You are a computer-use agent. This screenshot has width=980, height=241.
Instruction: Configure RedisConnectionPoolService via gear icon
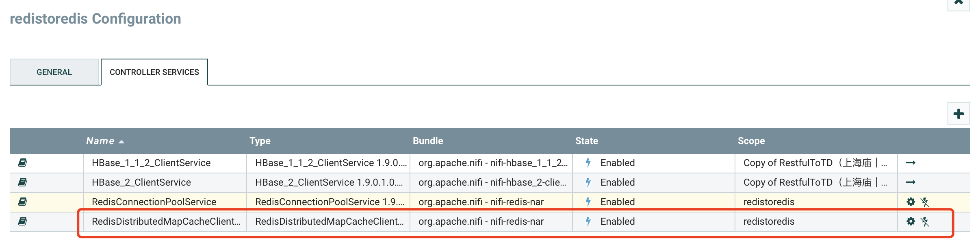(x=911, y=202)
